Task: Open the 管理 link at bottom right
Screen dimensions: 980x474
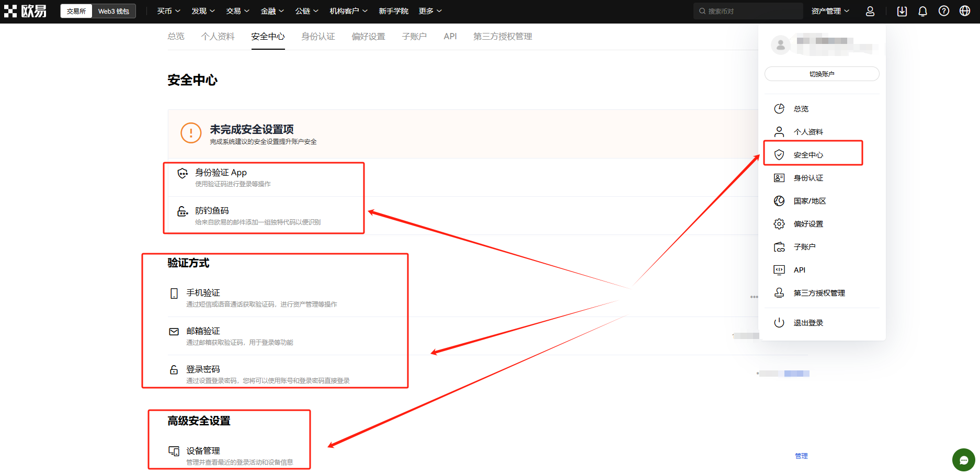Action: tap(801, 456)
